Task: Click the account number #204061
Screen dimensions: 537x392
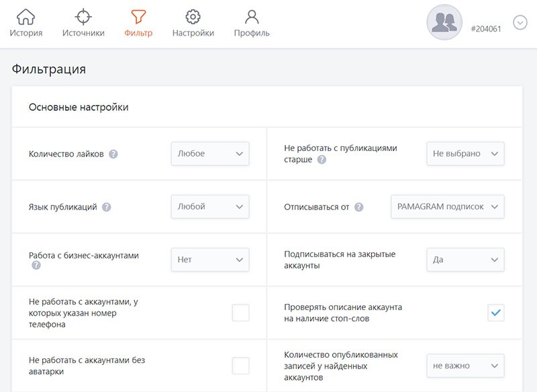Action: pyautogui.click(x=485, y=29)
